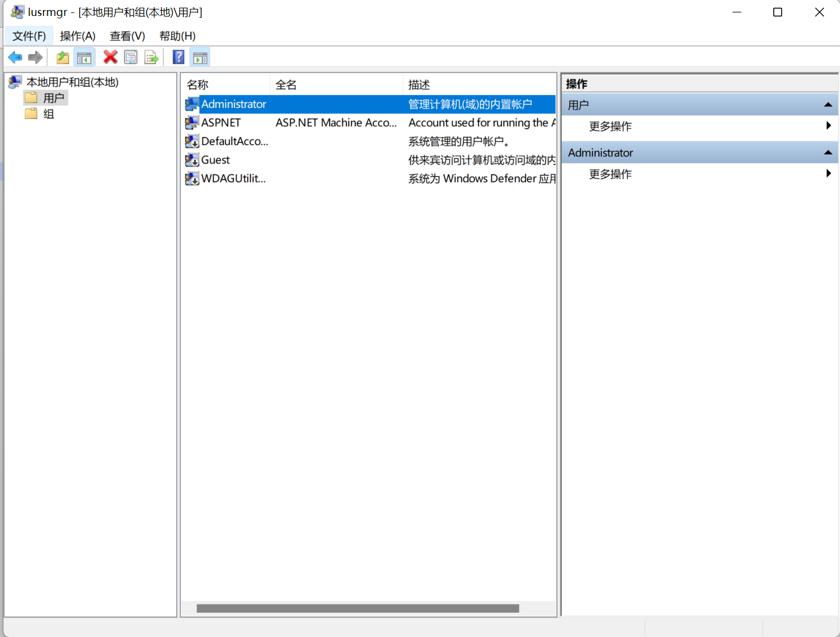Click the horizontal scrollbar in user list
The image size is (840, 637).
[x=357, y=608]
